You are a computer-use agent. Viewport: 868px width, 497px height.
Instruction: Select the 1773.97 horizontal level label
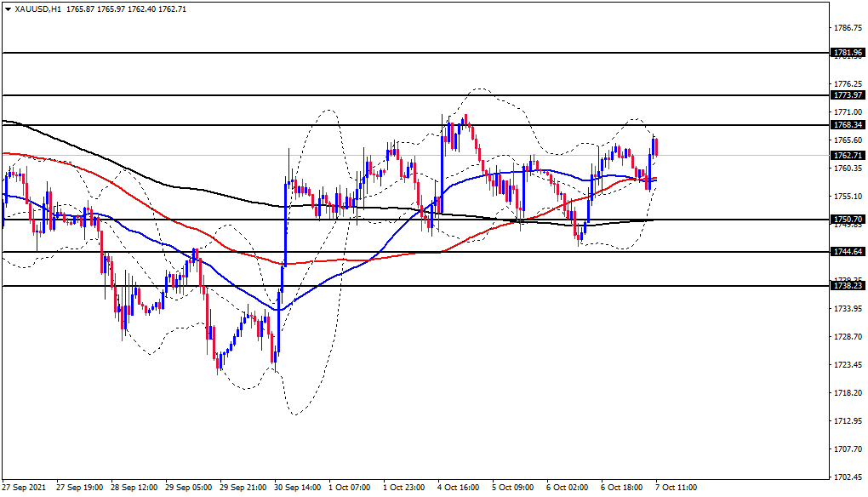tap(848, 95)
